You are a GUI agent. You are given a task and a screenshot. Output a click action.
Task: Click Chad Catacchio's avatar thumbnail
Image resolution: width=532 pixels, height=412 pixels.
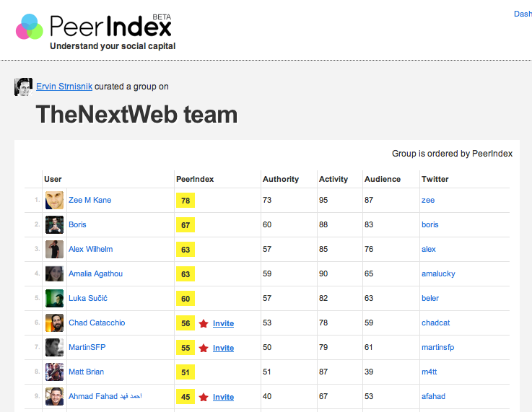coord(54,323)
